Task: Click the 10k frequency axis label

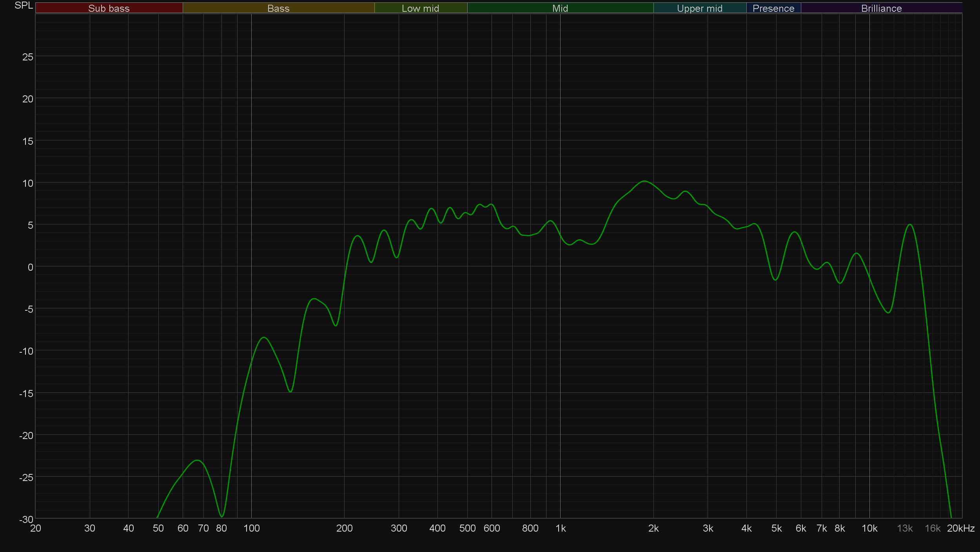Action: [869, 528]
